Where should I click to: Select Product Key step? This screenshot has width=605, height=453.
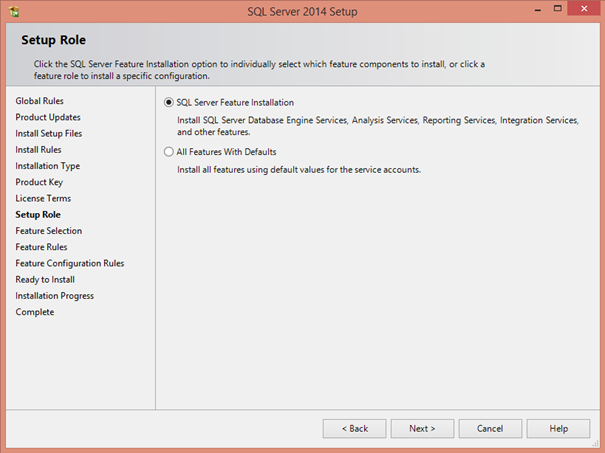point(39,182)
